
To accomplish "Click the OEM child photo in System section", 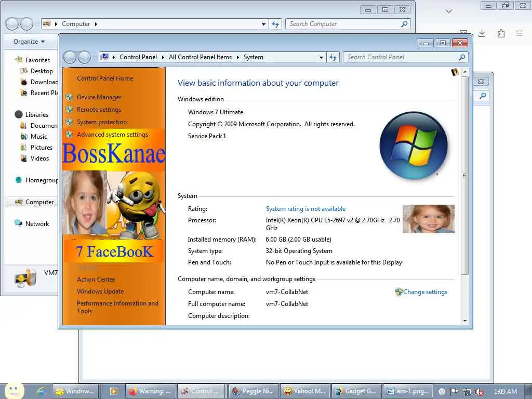I will (x=428, y=219).
